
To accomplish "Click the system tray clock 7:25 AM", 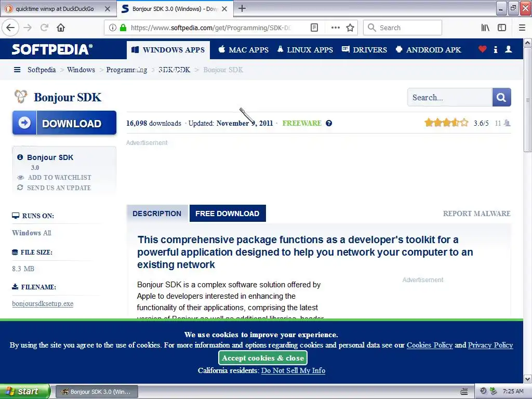I will [513, 391].
